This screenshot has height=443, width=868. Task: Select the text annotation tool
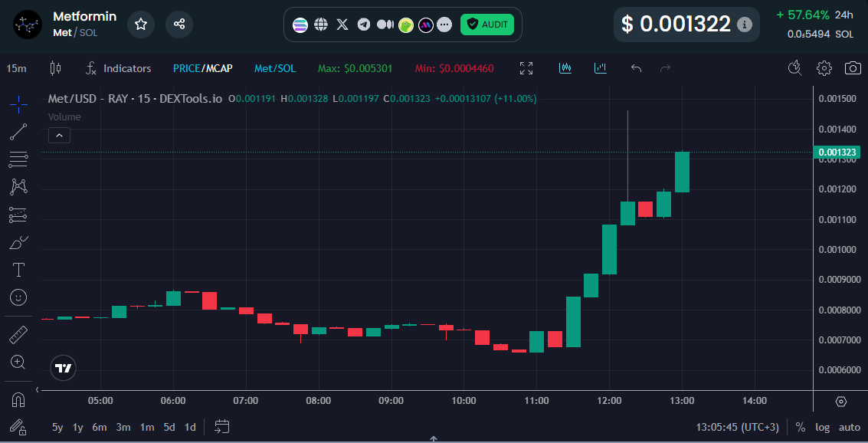point(18,270)
